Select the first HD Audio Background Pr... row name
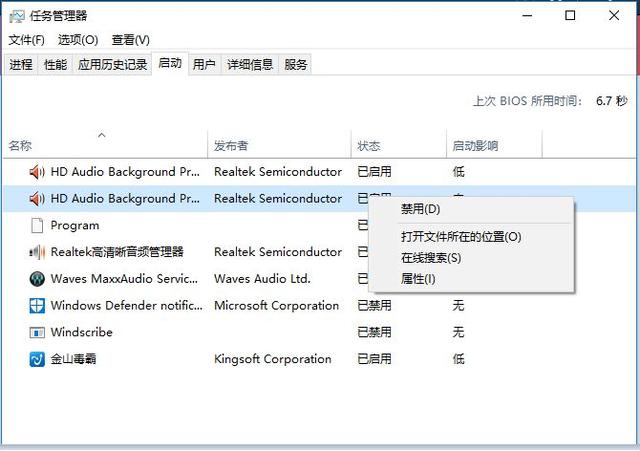640x451 pixels. coord(125,172)
